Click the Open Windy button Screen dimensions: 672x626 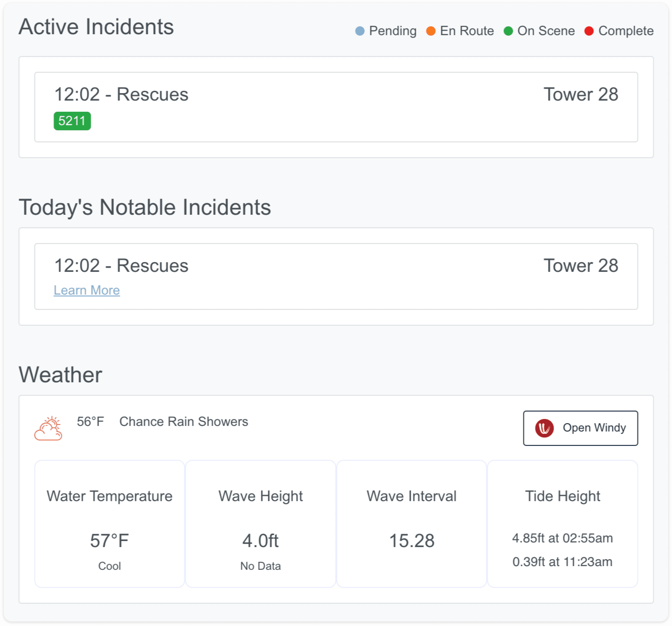(580, 428)
